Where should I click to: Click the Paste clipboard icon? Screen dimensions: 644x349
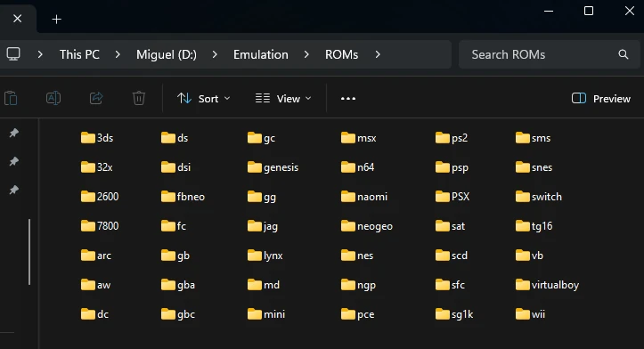[11, 99]
